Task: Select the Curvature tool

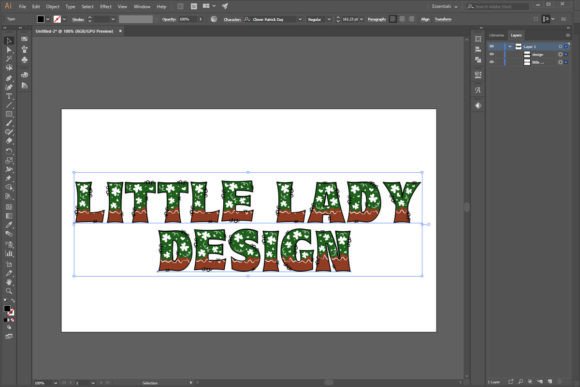Action: point(9,87)
